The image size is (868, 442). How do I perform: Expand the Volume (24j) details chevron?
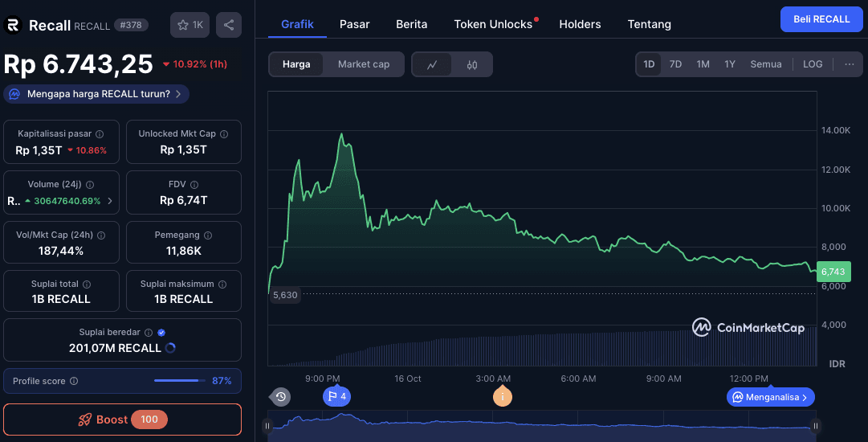(x=110, y=201)
